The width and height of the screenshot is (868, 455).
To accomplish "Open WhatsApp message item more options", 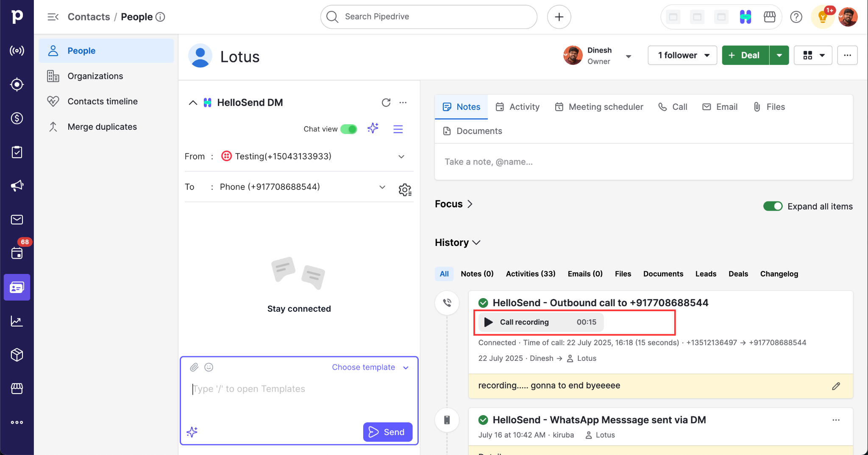I will click(x=836, y=420).
